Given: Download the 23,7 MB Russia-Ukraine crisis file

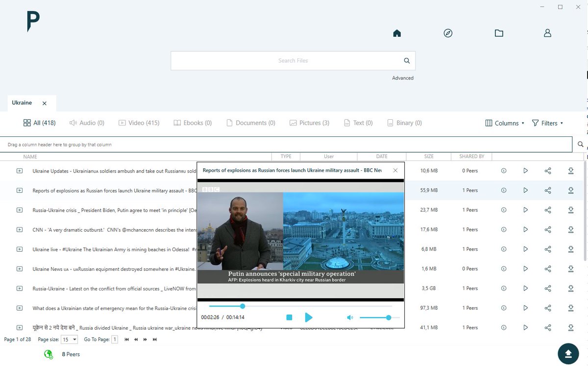Looking at the screenshot, I should [x=571, y=210].
